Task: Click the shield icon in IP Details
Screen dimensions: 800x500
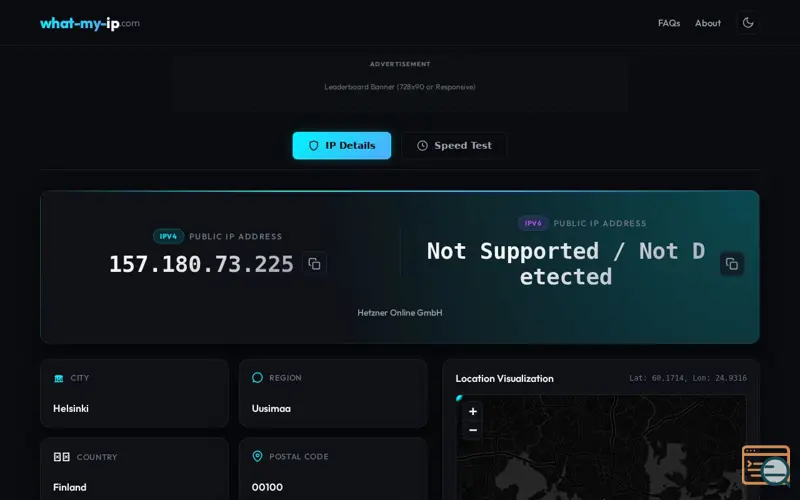Action: (314, 145)
